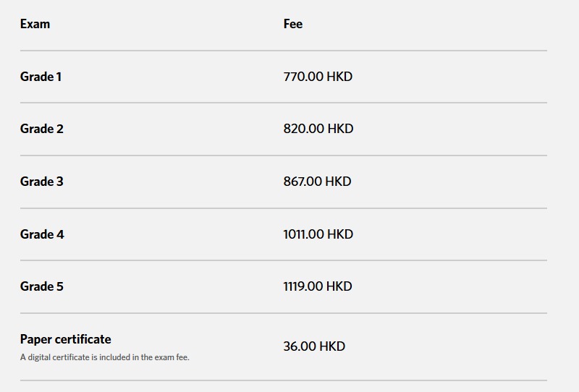579x392 pixels.
Task: Click the 820.00 HKD fee
Action: click(318, 129)
